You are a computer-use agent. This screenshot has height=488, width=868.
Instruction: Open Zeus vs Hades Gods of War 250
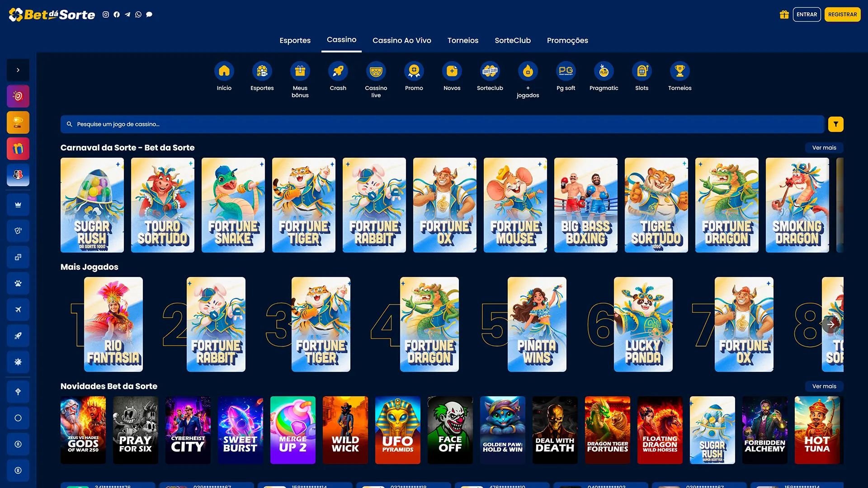(x=83, y=430)
